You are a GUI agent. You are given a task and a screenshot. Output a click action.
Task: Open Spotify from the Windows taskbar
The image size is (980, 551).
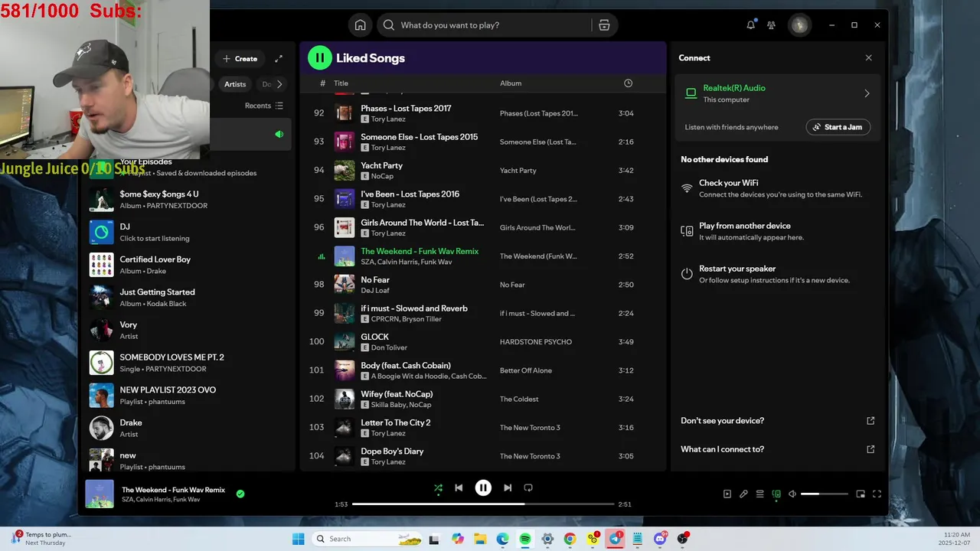[x=525, y=539]
